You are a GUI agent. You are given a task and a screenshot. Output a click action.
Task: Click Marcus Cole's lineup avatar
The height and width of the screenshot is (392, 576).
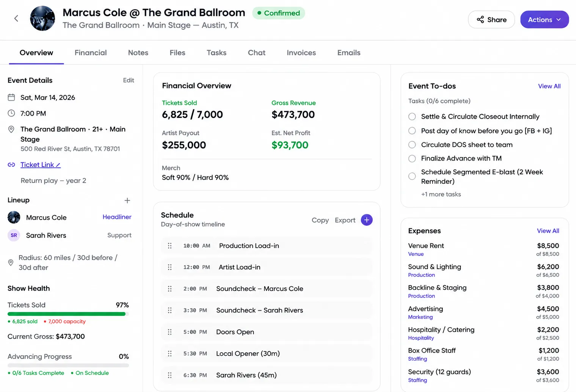(x=14, y=217)
